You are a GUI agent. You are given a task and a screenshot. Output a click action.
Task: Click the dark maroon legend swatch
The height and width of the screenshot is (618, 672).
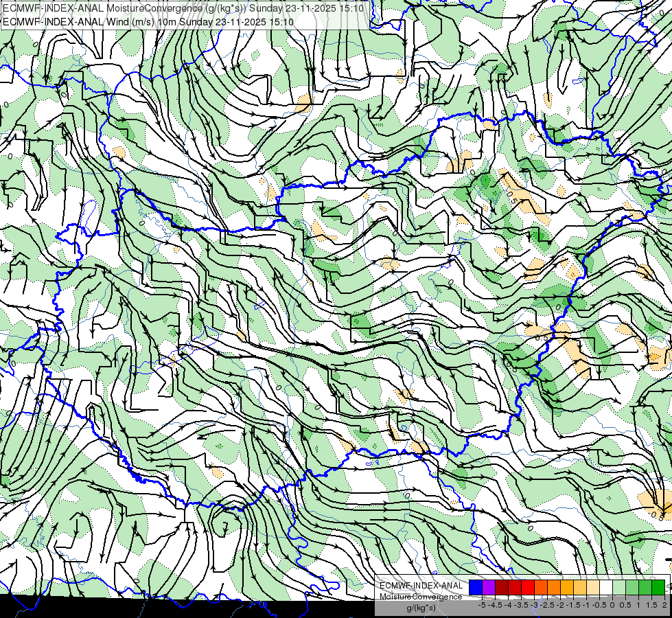[502, 587]
